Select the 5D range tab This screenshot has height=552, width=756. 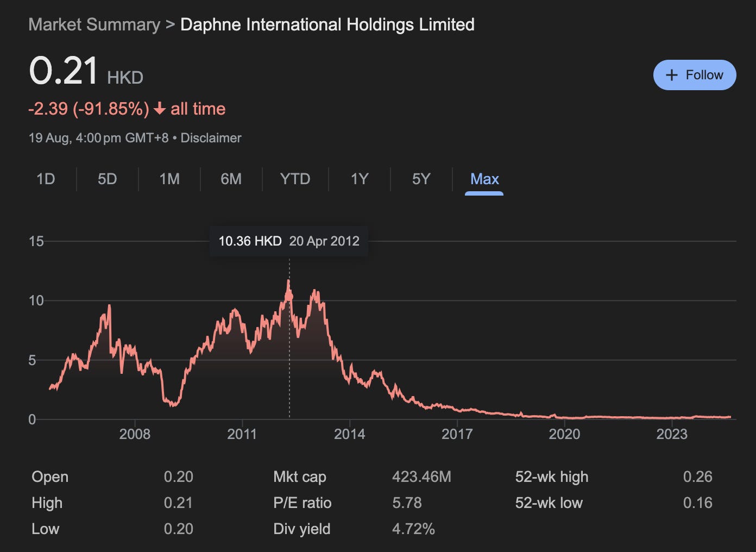coord(108,179)
